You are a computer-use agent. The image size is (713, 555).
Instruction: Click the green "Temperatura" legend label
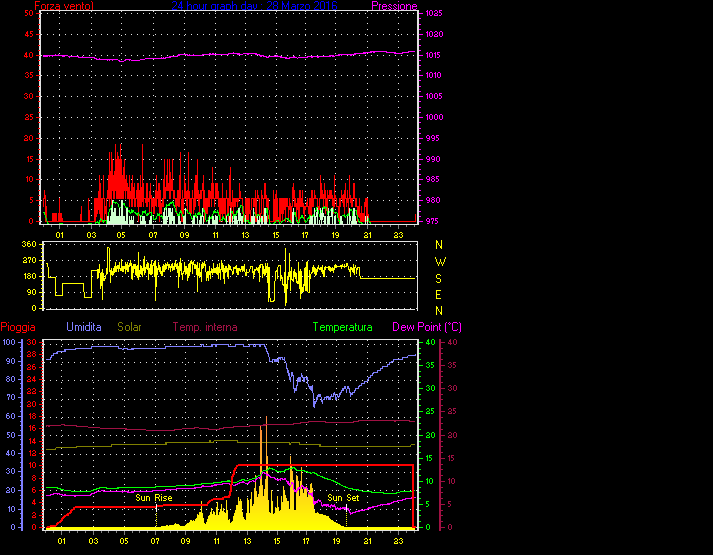342,327
